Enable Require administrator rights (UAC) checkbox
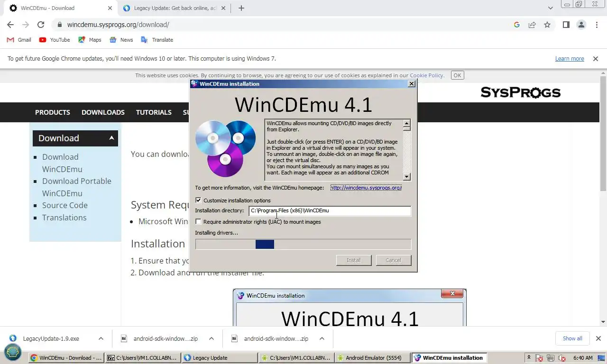 click(198, 222)
